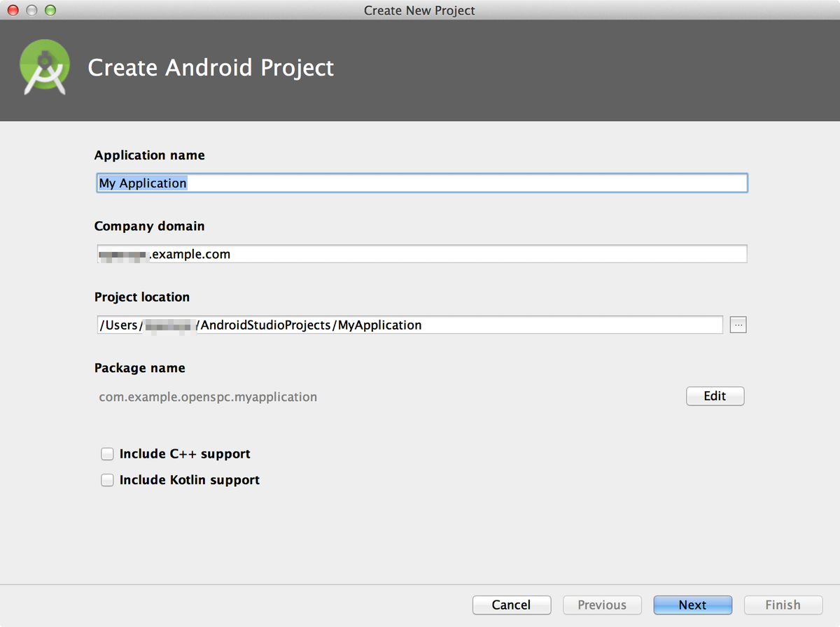Screen dimensions: 840x627
Task: Click the Create Android Project heading
Action: point(211,68)
